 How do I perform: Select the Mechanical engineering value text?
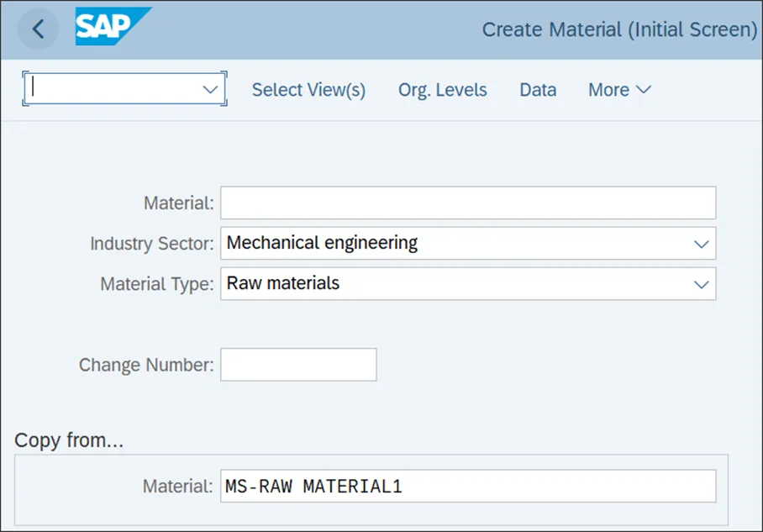(x=322, y=243)
